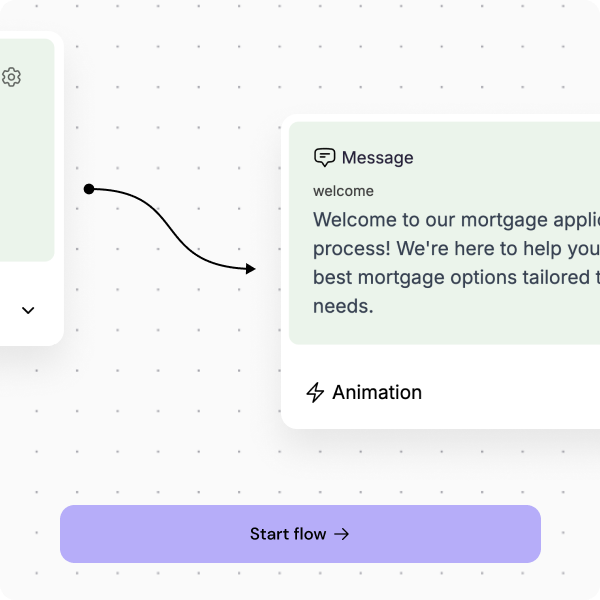Click the word "needs." in the message
600x600 pixels.
point(343,306)
